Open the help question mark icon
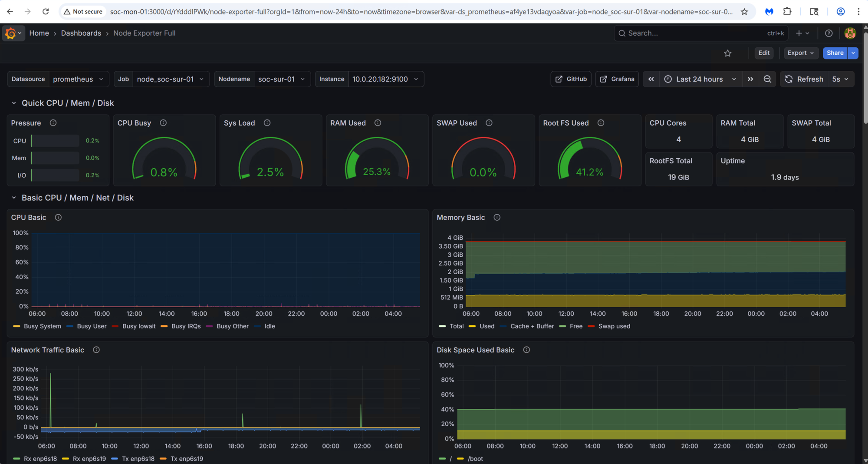The image size is (868, 464). [829, 33]
